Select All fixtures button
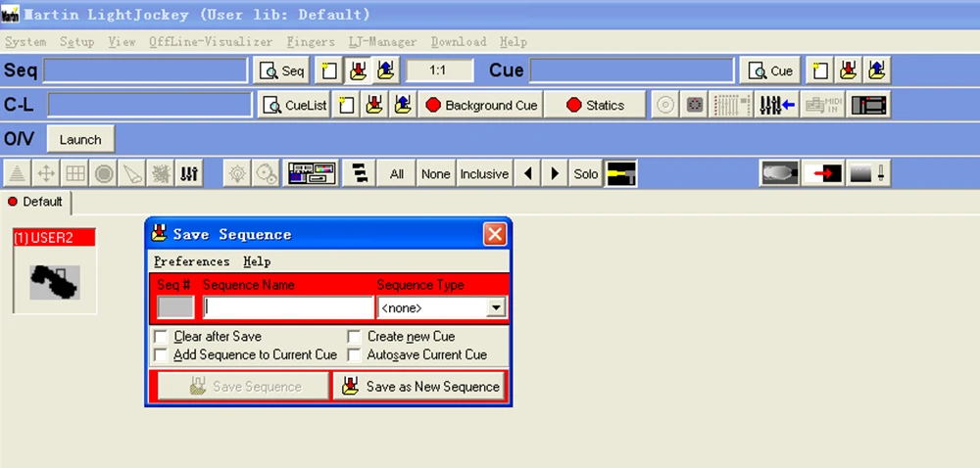Image resolution: width=980 pixels, height=468 pixels. click(396, 173)
